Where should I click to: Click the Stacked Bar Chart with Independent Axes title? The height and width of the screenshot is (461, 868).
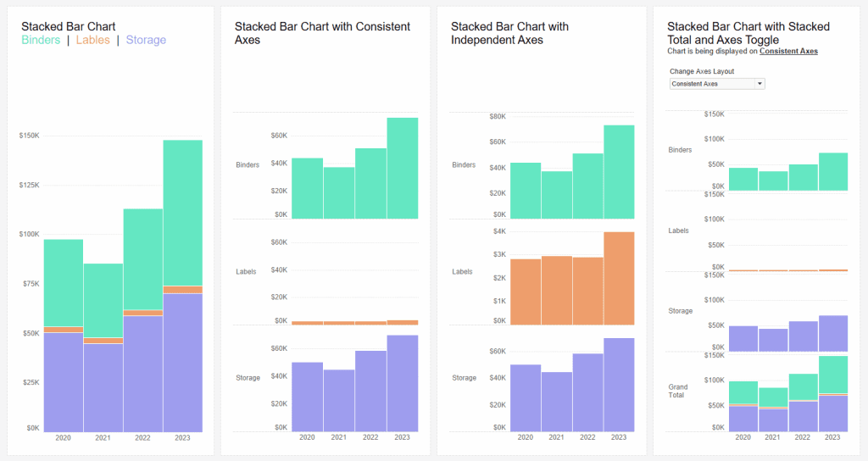click(x=510, y=33)
